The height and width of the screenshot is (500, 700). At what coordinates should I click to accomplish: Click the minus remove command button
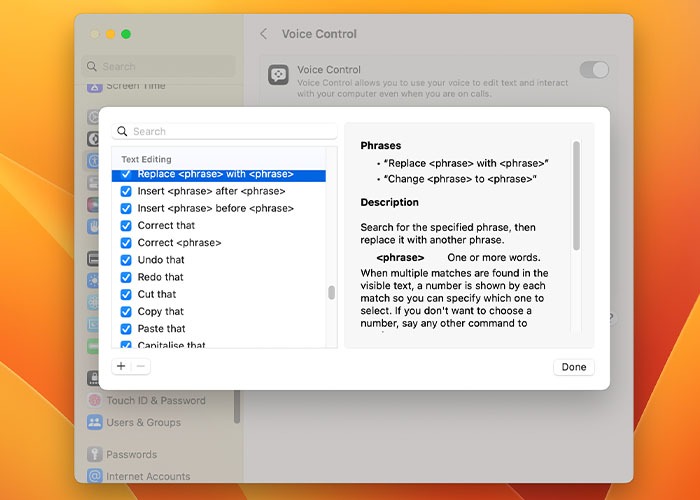pyautogui.click(x=141, y=366)
